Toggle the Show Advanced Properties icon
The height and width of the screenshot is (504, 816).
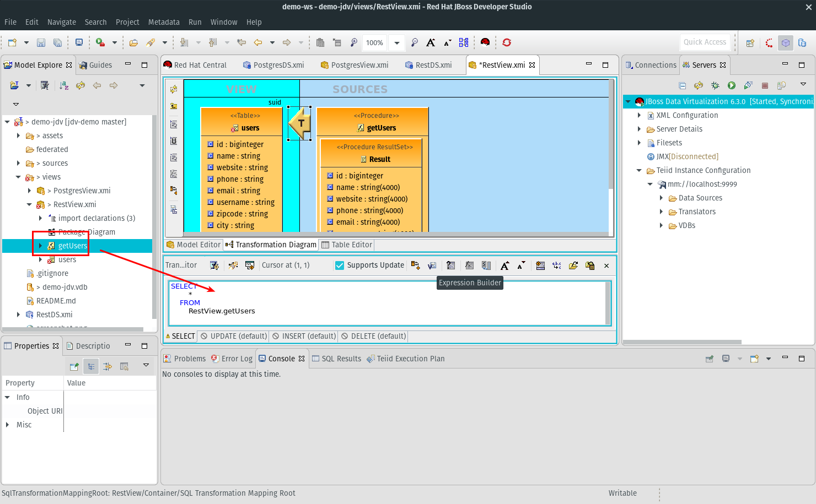pos(108,366)
